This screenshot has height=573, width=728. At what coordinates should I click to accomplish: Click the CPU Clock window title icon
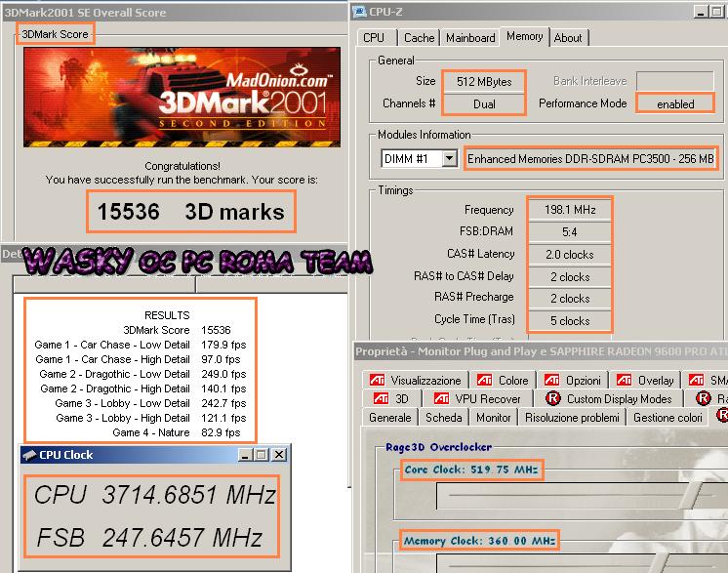click(29, 455)
